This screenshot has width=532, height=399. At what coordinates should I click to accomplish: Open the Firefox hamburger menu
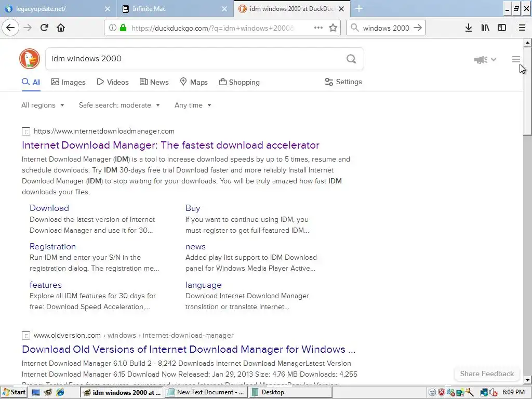click(x=522, y=28)
